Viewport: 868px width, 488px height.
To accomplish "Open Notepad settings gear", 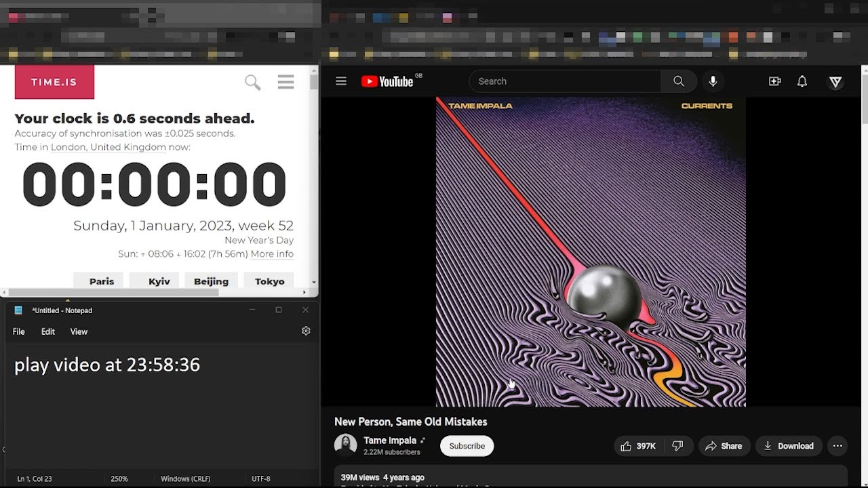I will pos(306,331).
